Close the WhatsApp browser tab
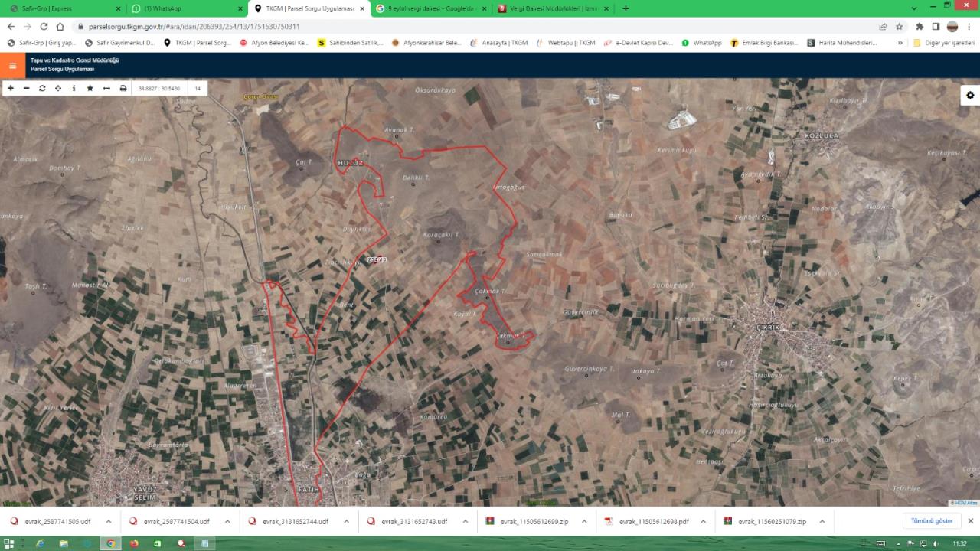Viewport: 980px width, 551px height. coord(239,8)
